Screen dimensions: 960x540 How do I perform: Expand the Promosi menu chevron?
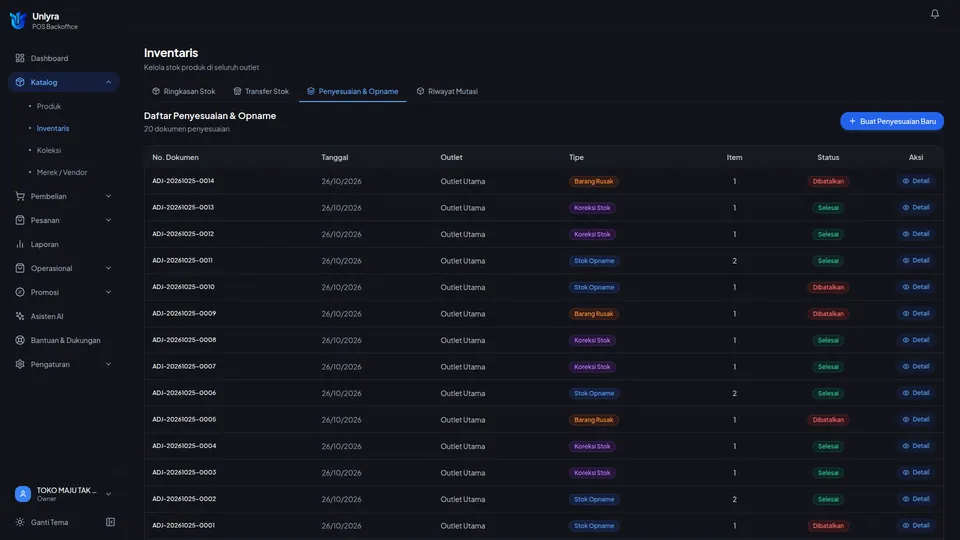click(108, 292)
